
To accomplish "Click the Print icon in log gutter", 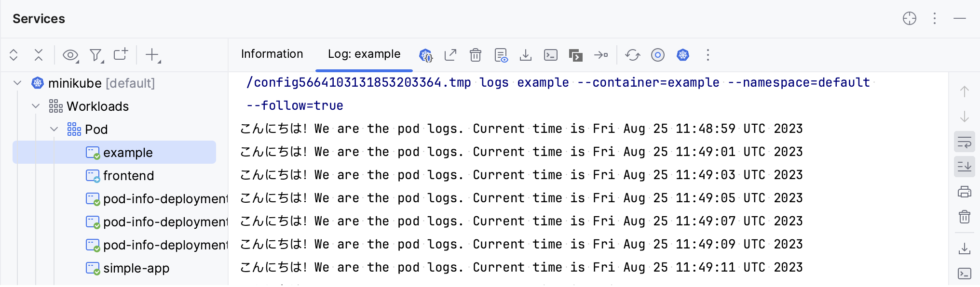I will tap(965, 192).
